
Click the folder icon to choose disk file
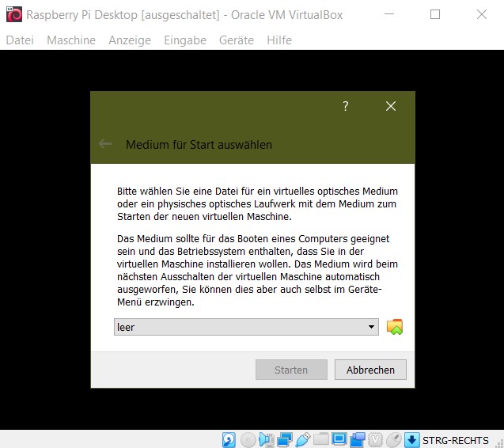[394, 327]
